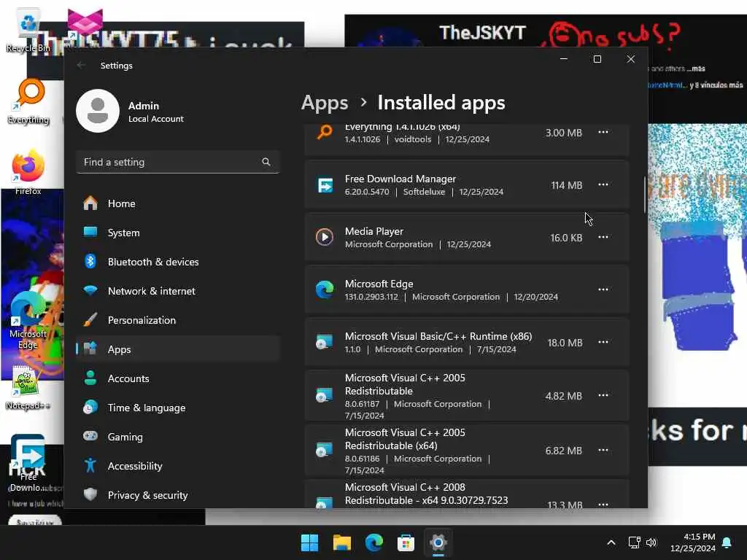Open Accounts settings
Image resolution: width=747 pixels, height=560 pixels.
pyautogui.click(x=177, y=378)
